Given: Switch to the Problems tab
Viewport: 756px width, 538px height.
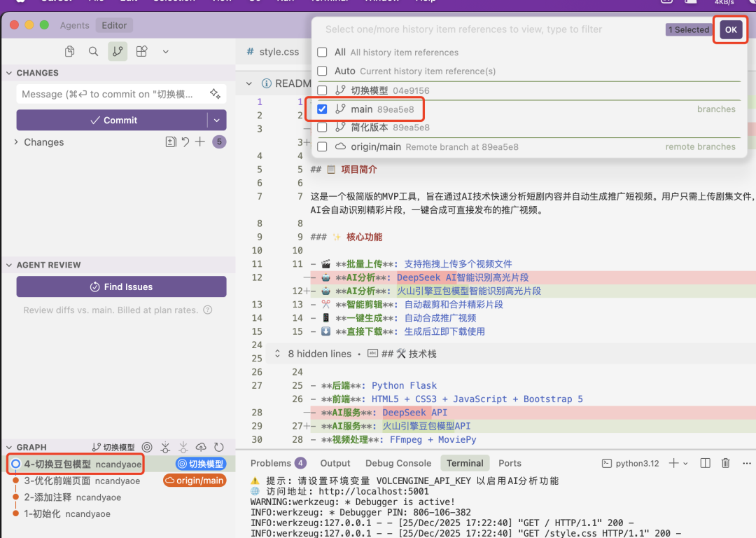Looking at the screenshot, I should point(278,463).
